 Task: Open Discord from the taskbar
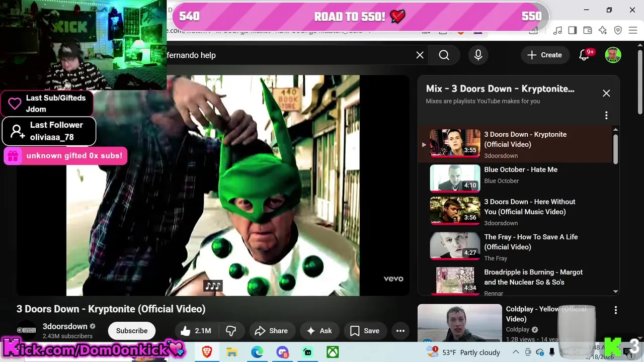click(282, 352)
